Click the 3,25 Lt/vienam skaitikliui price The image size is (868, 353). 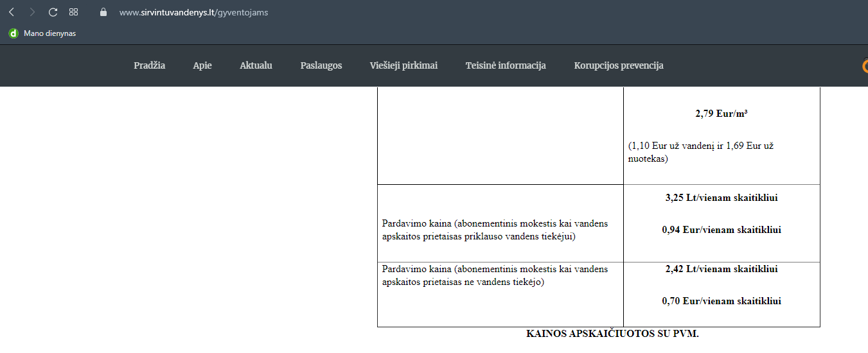pos(722,198)
